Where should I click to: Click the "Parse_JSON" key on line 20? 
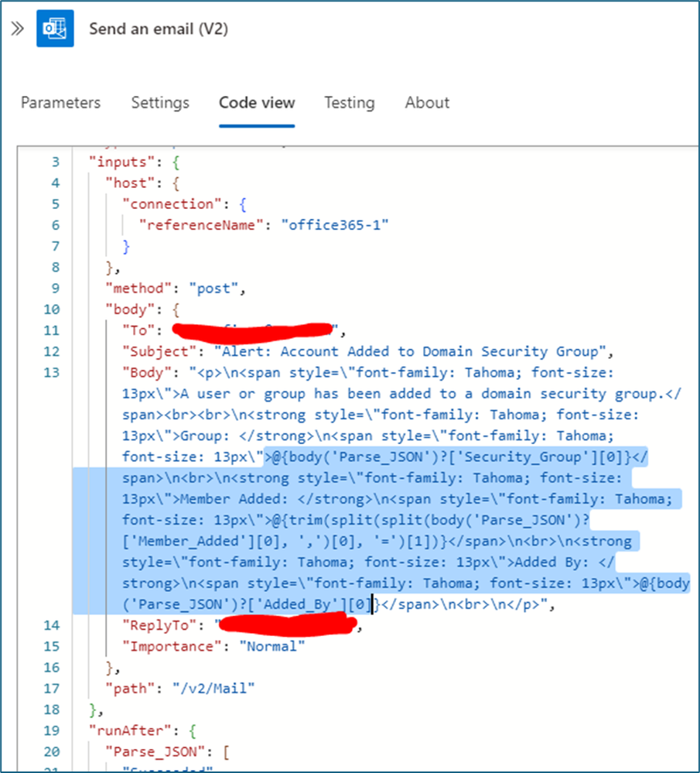[159, 752]
